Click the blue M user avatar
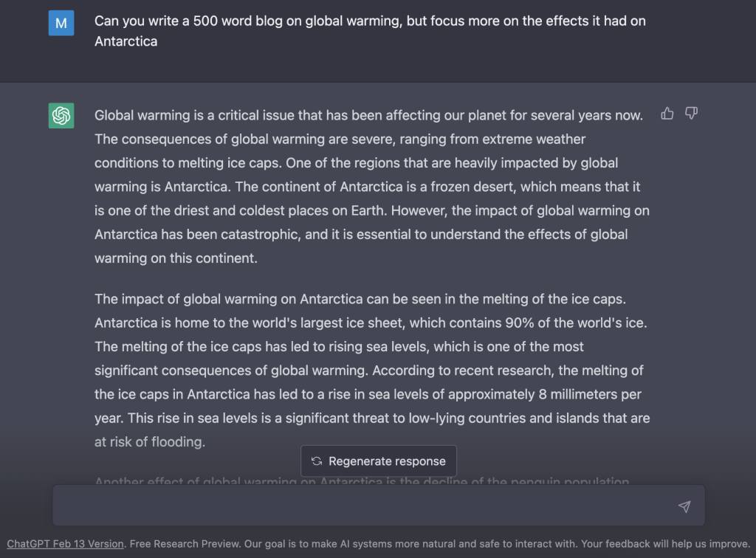 (x=61, y=23)
